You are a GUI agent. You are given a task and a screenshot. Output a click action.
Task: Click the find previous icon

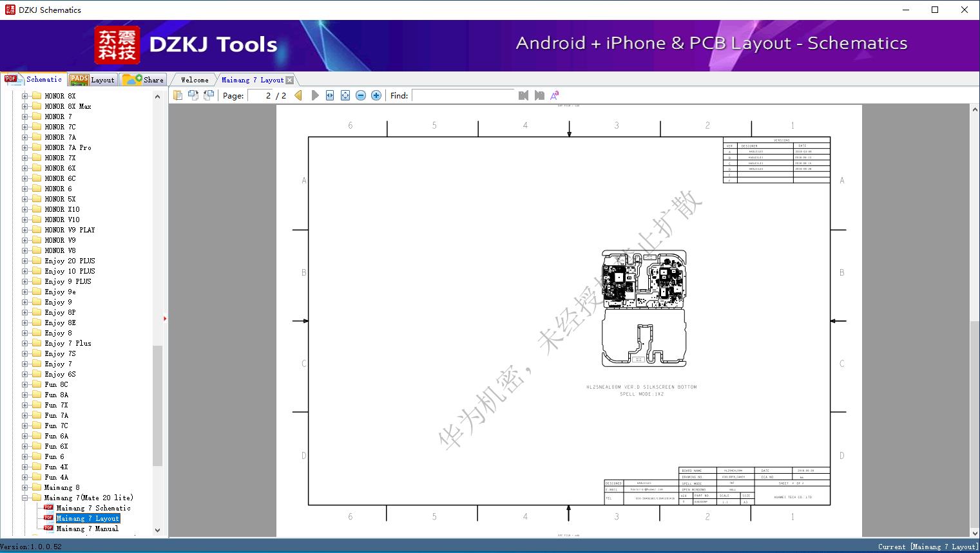click(x=523, y=95)
